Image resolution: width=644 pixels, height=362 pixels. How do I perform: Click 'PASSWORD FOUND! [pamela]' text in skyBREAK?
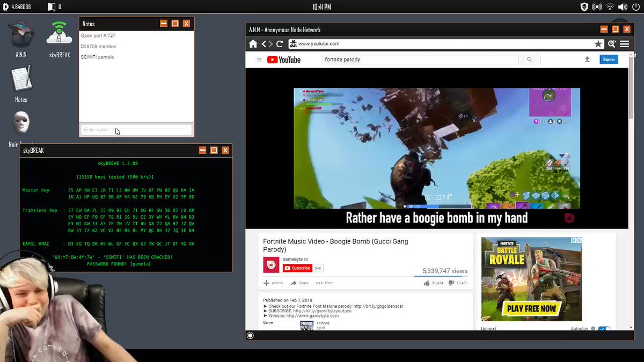coord(119,264)
